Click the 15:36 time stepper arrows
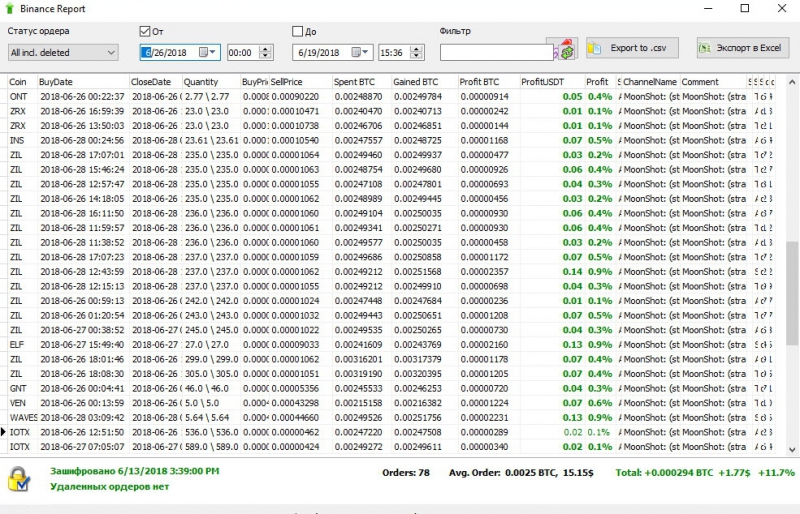 pos(416,53)
